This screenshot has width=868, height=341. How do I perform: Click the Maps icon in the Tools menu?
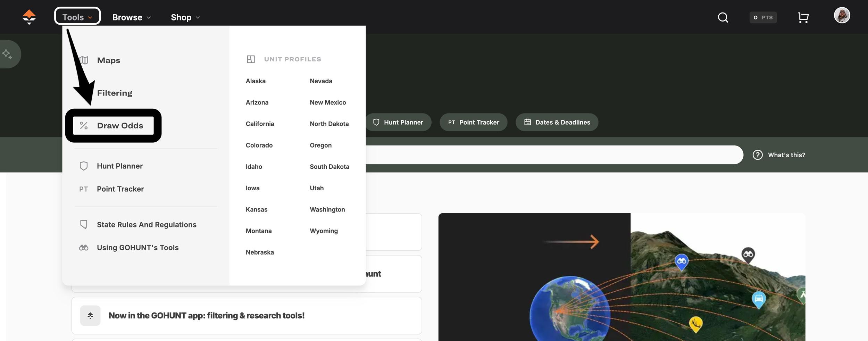tap(84, 60)
